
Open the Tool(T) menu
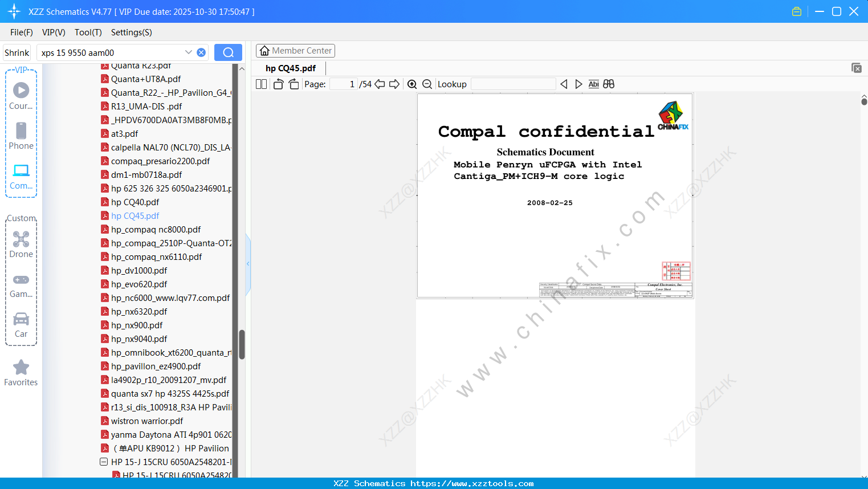88,32
